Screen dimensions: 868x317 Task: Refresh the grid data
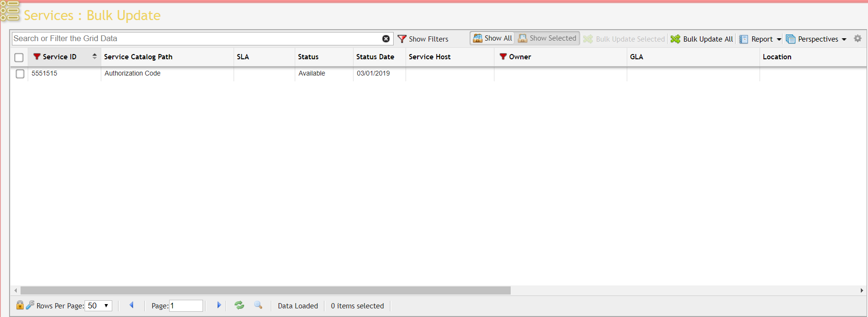click(x=239, y=305)
